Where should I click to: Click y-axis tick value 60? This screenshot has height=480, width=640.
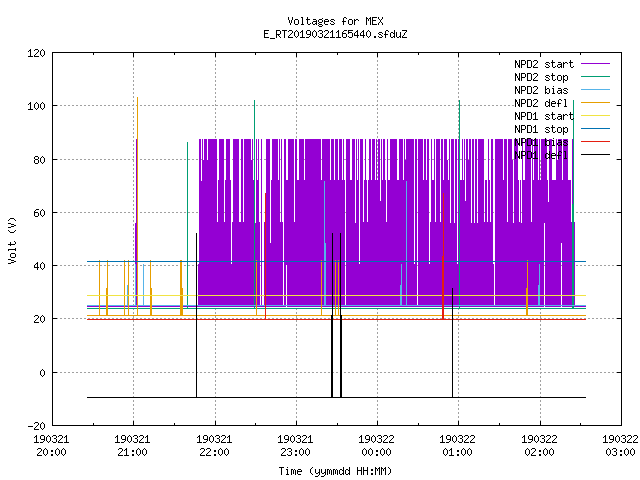pyautogui.click(x=39, y=213)
